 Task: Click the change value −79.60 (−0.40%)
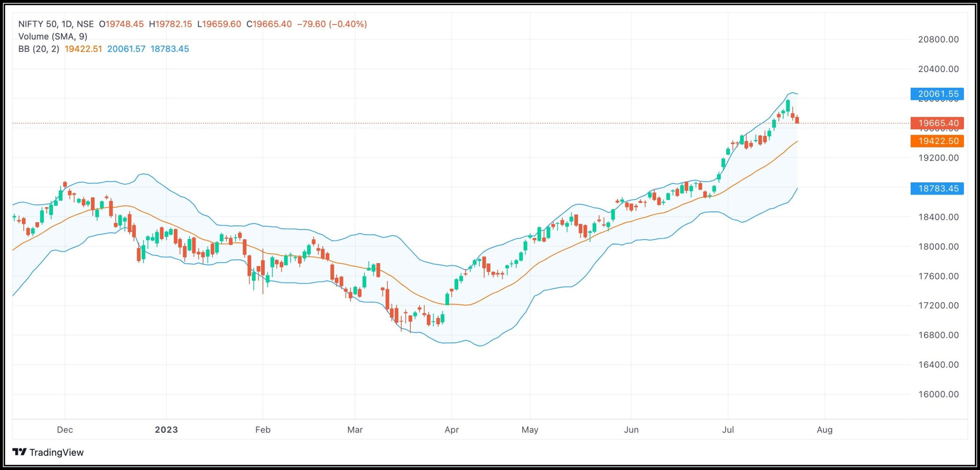[x=332, y=24]
